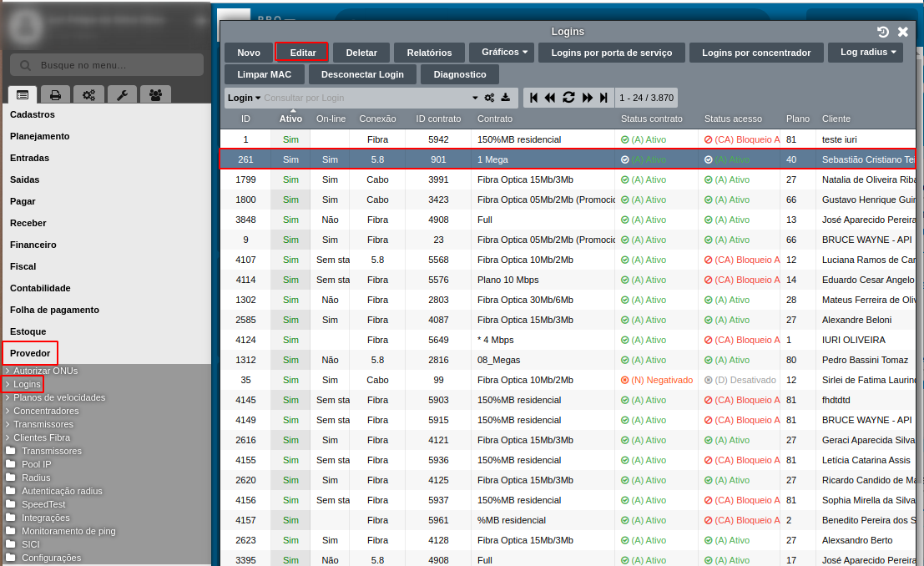
Task: Open the wrench tools tab
Action: [122, 94]
